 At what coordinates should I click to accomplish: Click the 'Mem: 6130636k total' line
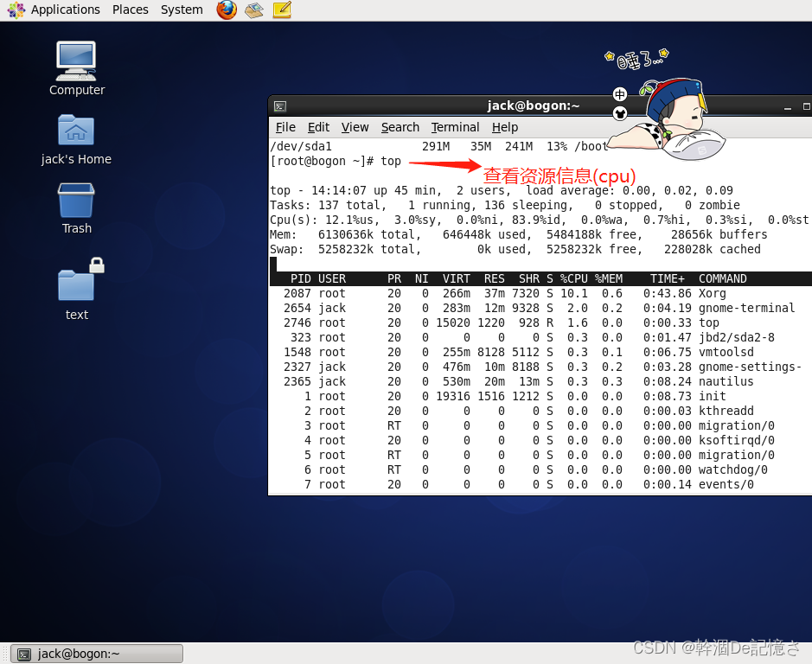pos(518,234)
